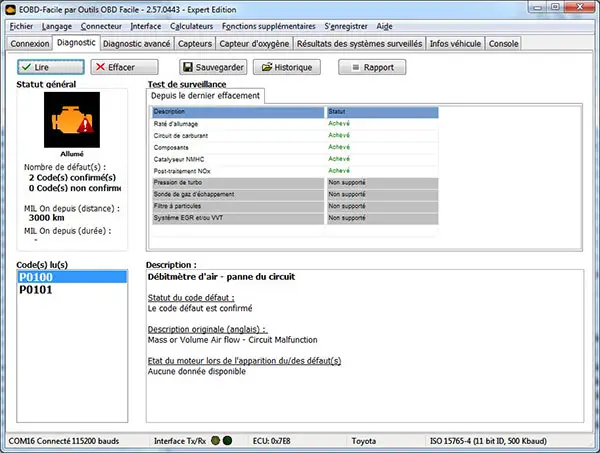Click the engine MIL warning icon

click(x=67, y=121)
